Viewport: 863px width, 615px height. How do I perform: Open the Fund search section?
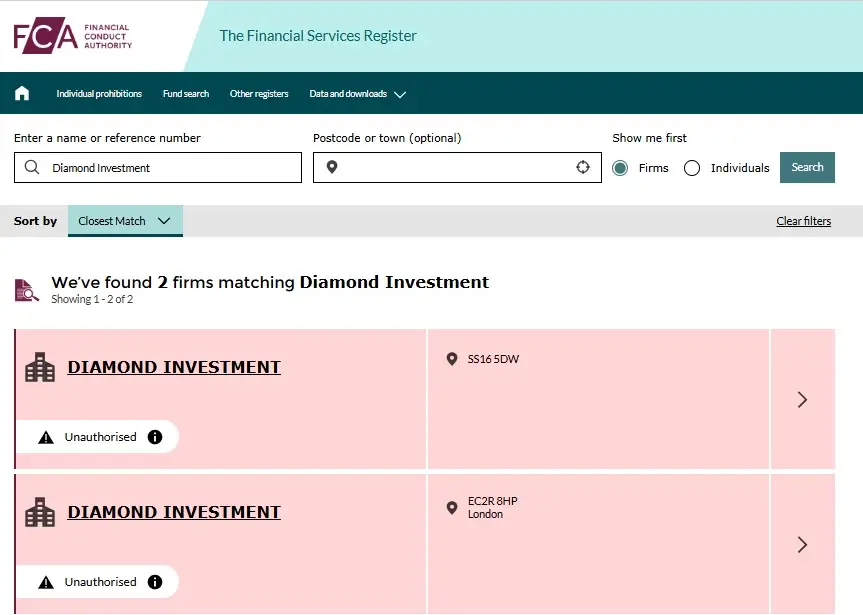coord(185,93)
